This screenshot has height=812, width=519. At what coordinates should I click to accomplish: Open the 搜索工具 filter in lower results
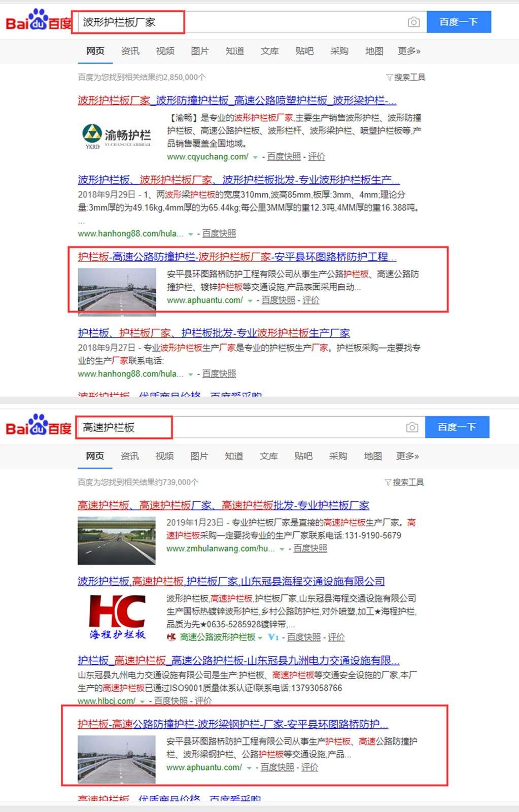(404, 482)
